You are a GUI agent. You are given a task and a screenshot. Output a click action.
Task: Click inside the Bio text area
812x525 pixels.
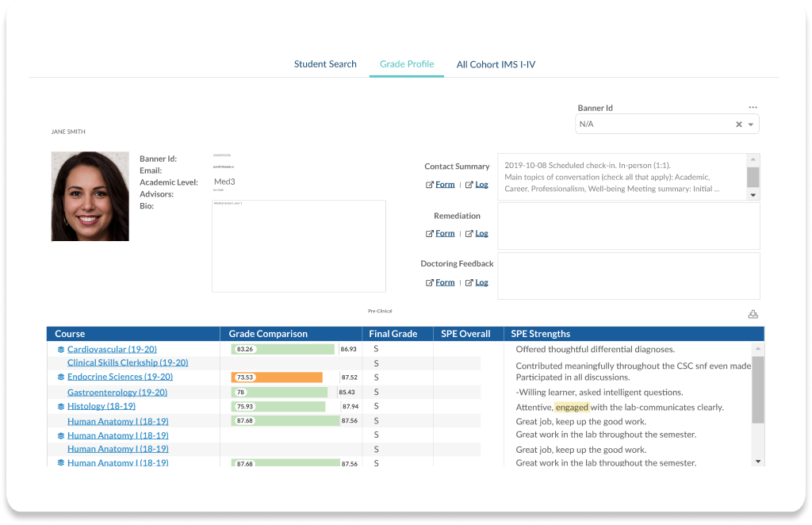coord(298,246)
